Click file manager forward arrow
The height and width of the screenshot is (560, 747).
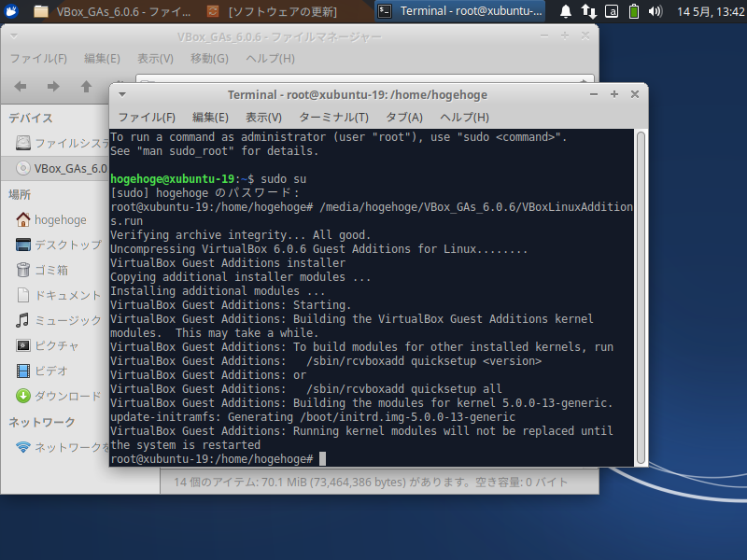(x=53, y=86)
